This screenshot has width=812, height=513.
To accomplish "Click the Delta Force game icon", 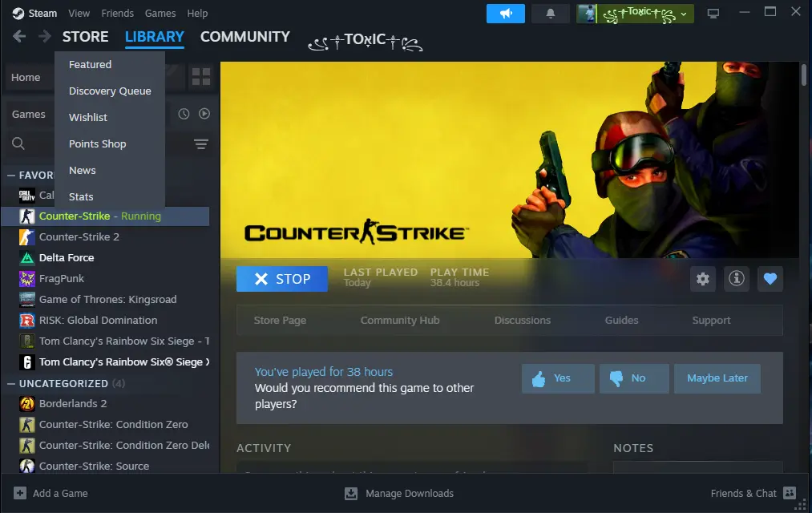I will point(27,258).
